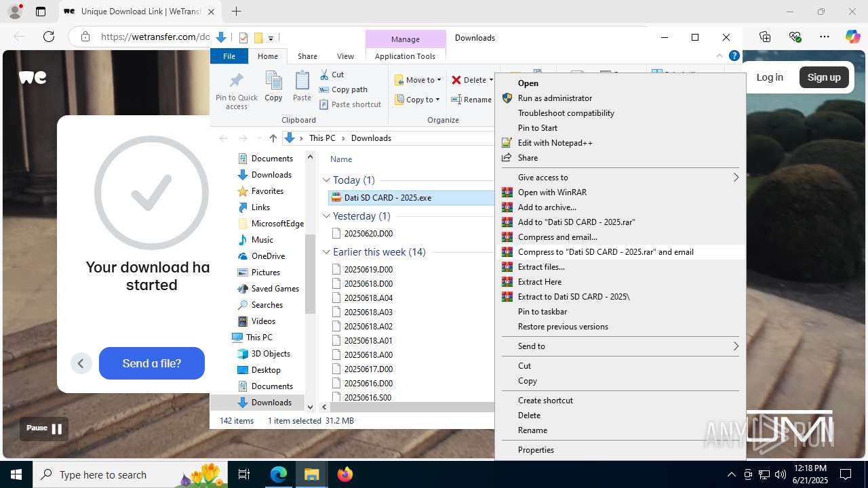Open the Delete dropdown in ribbon
The height and width of the screenshot is (488, 868).
point(473,80)
